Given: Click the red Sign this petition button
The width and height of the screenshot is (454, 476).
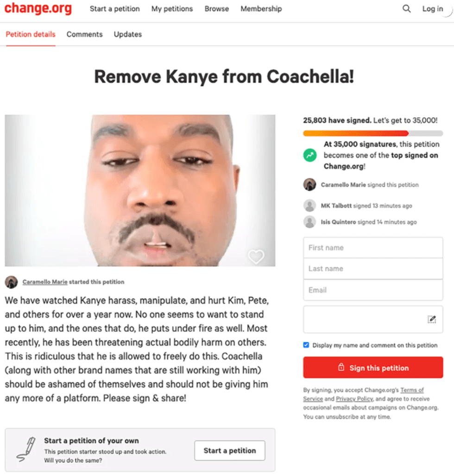Looking at the screenshot, I should point(373,368).
